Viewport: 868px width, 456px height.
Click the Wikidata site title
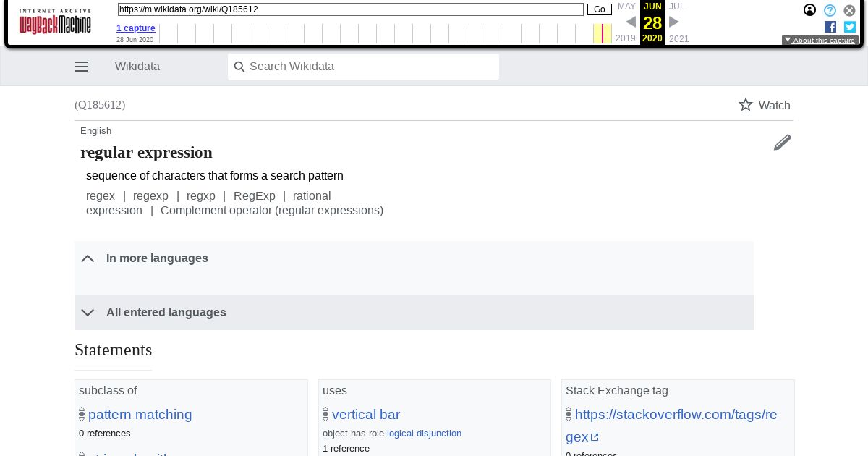(137, 67)
